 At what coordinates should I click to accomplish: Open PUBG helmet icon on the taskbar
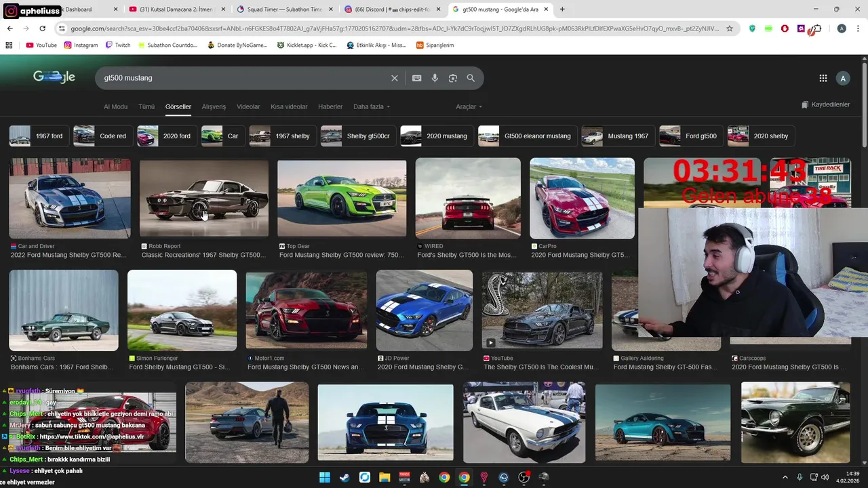pyautogui.click(x=543, y=477)
